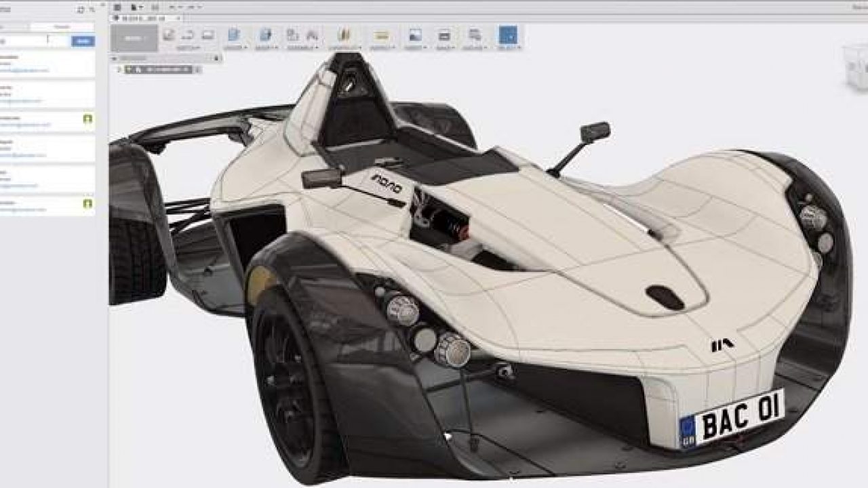
Task: Select the Inspect ruler icon
Action: (382, 35)
